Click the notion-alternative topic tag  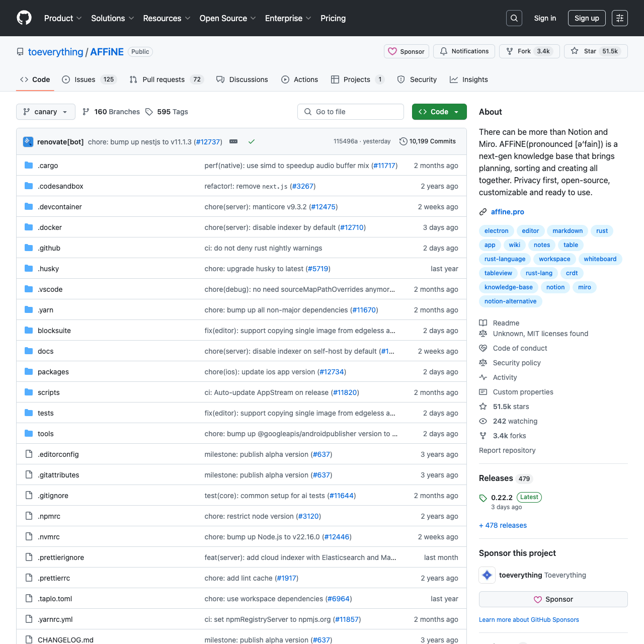tap(510, 301)
